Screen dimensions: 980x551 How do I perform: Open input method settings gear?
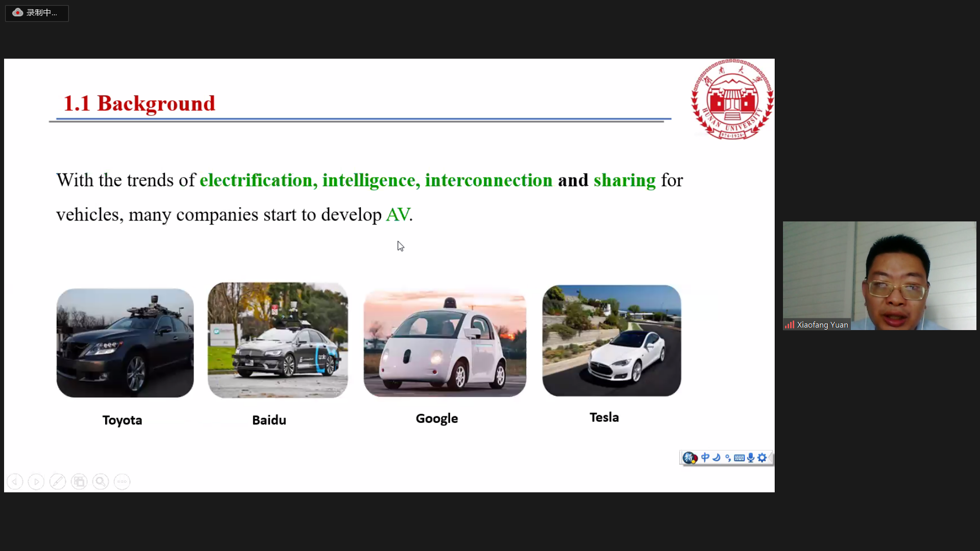[762, 458]
